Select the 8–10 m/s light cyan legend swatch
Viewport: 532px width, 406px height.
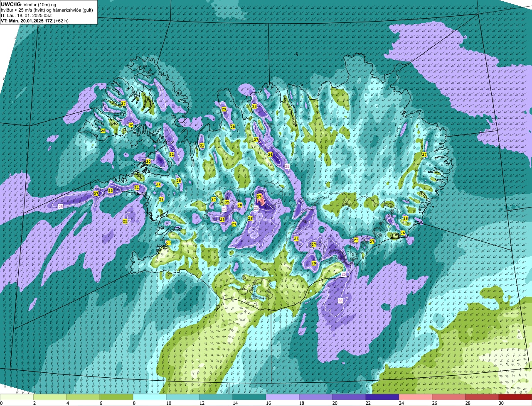click(x=150, y=397)
